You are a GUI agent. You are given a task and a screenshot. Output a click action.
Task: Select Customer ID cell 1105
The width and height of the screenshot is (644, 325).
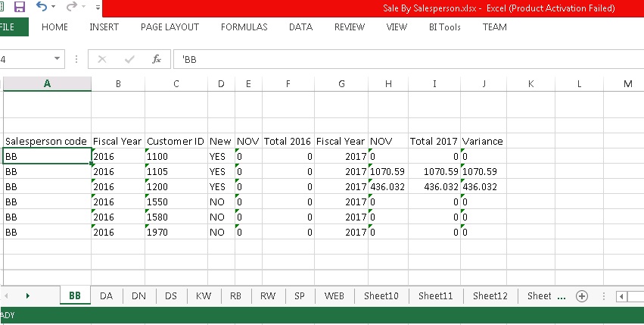pos(176,171)
